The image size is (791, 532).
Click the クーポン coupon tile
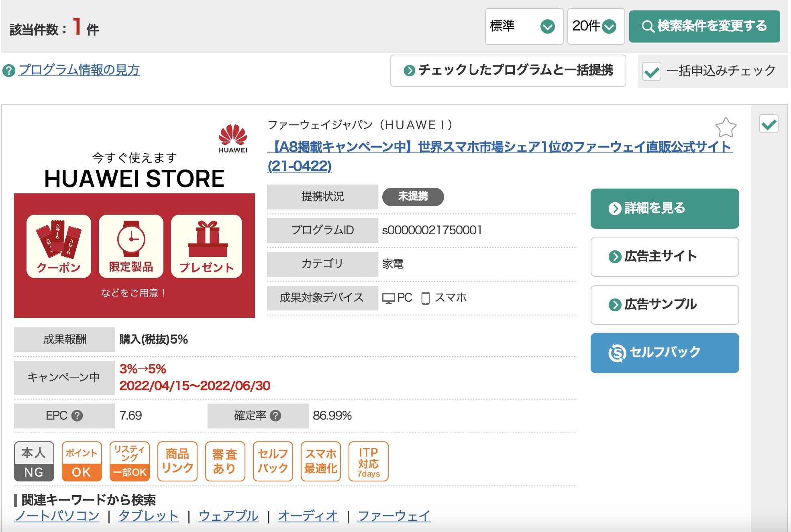click(x=59, y=246)
